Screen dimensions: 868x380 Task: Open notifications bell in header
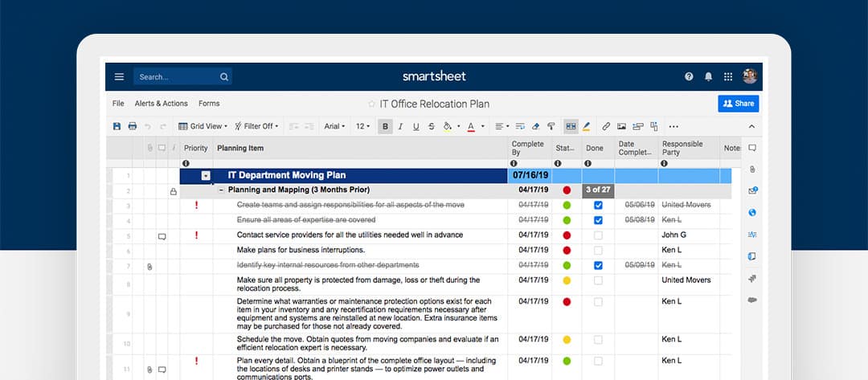[x=708, y=77]
